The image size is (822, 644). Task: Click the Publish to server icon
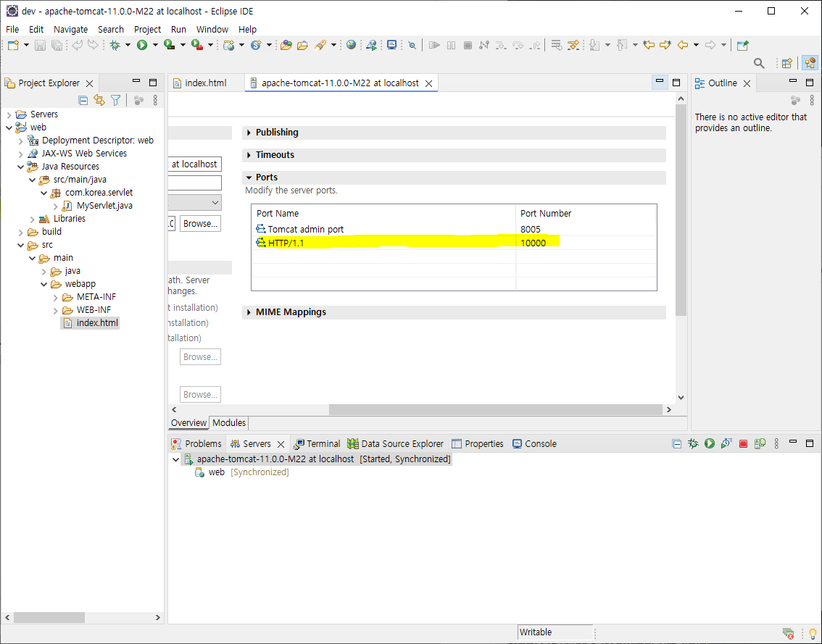(760, 444)
